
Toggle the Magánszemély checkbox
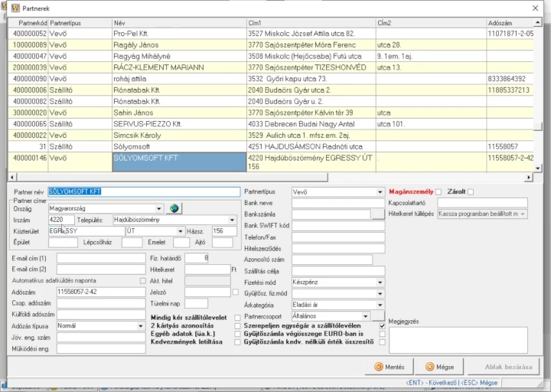(439, 192)
